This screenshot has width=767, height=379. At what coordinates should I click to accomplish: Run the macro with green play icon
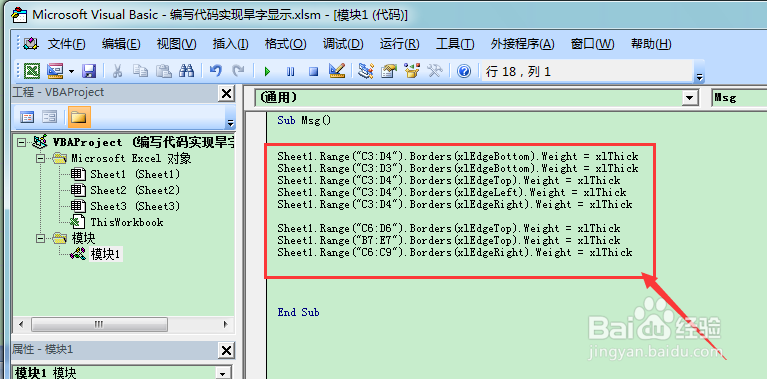click(267, 72)
